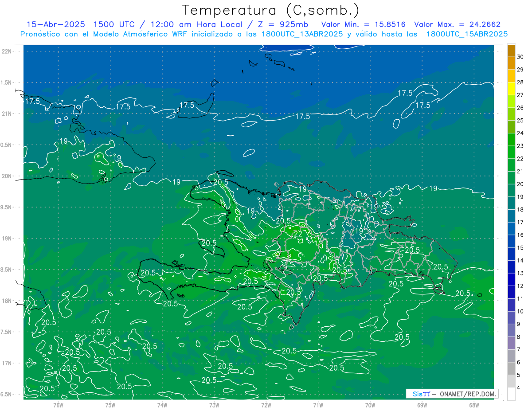Viewport: 532px width, 411px height.
Task: Click the color bar label "18"
Action: 520,209
